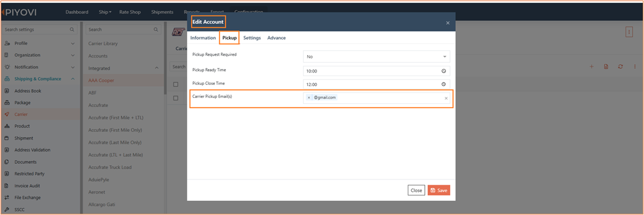Open Shipments in top navigation
This screenshot has width=644, height=215.
click(162, 12)
